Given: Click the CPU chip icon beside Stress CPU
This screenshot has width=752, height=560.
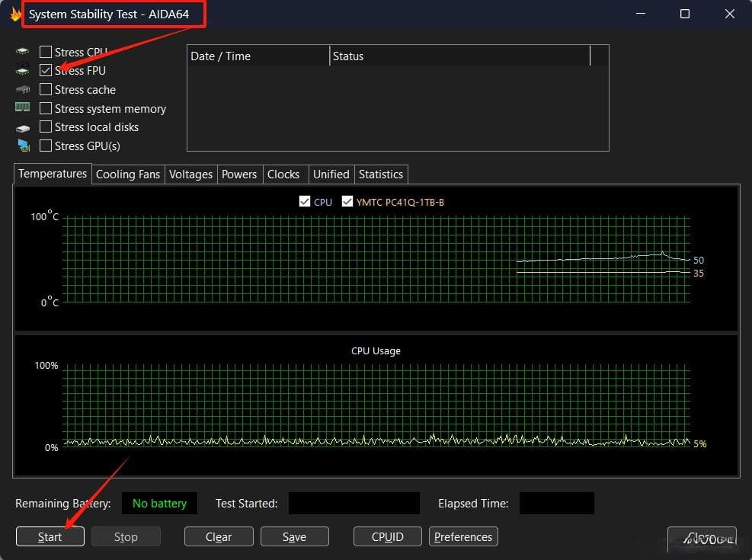Looking at the screenshot, I should point(22,51).
